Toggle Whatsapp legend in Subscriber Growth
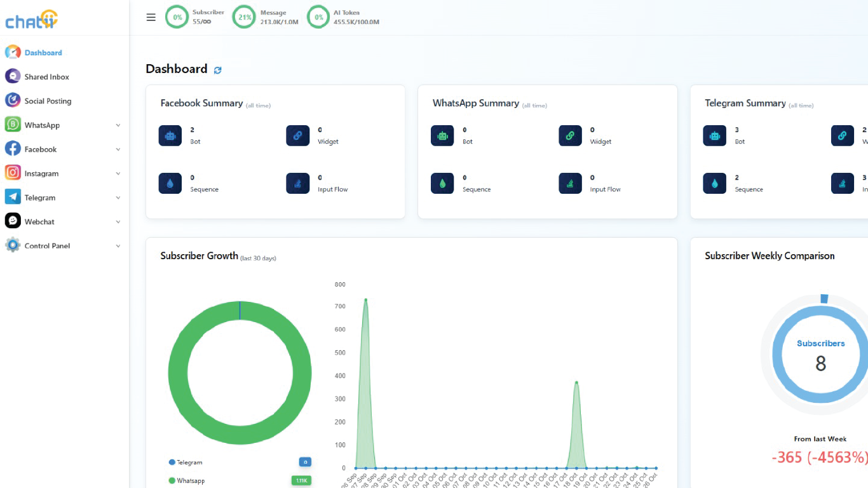Image resolution: width=868 pixels, height=488 pixels. click(x=187, y=481)
